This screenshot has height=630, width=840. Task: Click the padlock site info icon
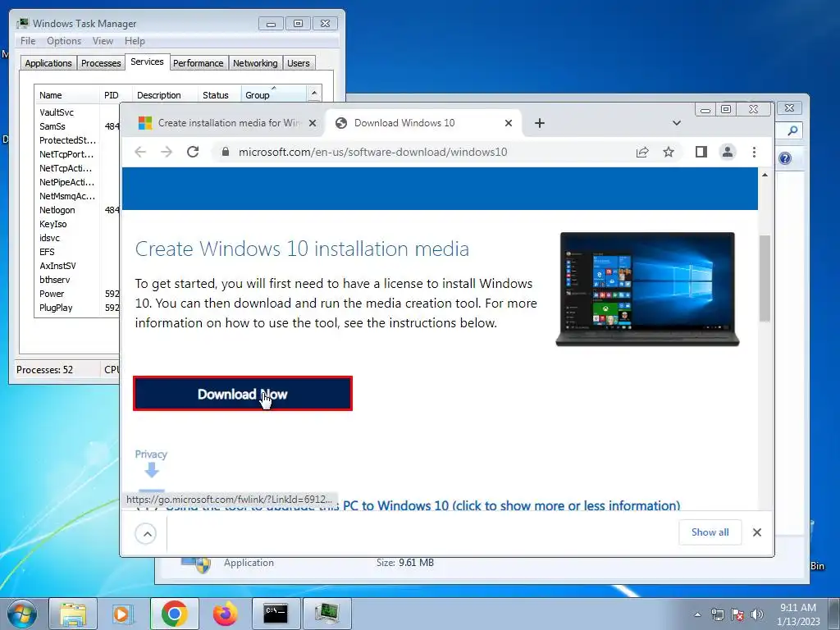click(226, 152)
